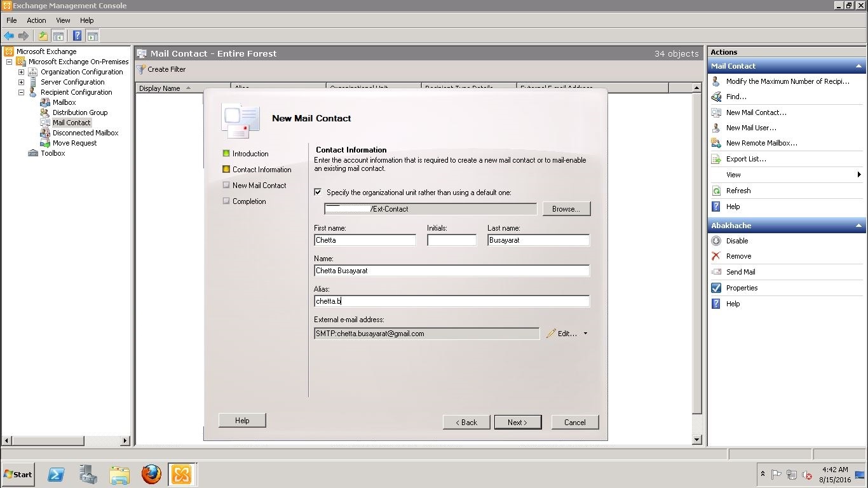This screenshot has height=488, width=868.
Task: Open the View menu
Action: pyautogui.click(x=63, y=20)
